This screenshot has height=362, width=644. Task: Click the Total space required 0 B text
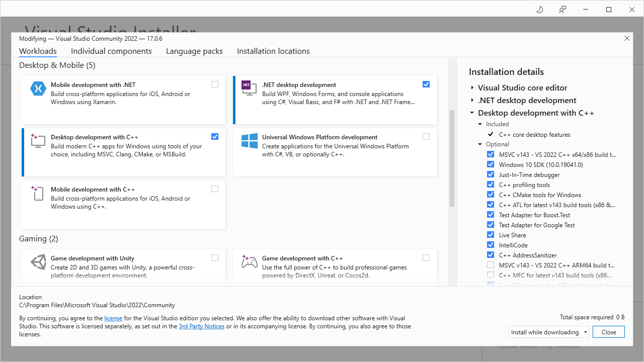592,317
